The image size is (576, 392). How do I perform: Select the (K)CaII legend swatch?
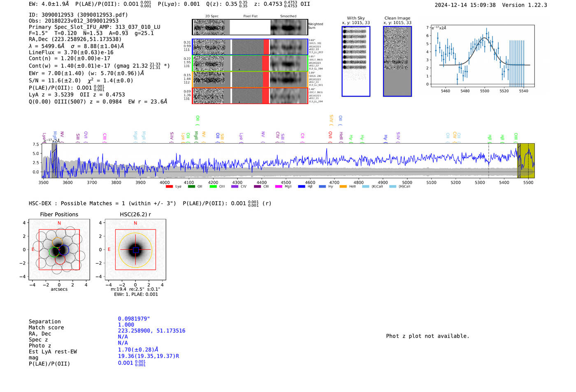[366, 187]
